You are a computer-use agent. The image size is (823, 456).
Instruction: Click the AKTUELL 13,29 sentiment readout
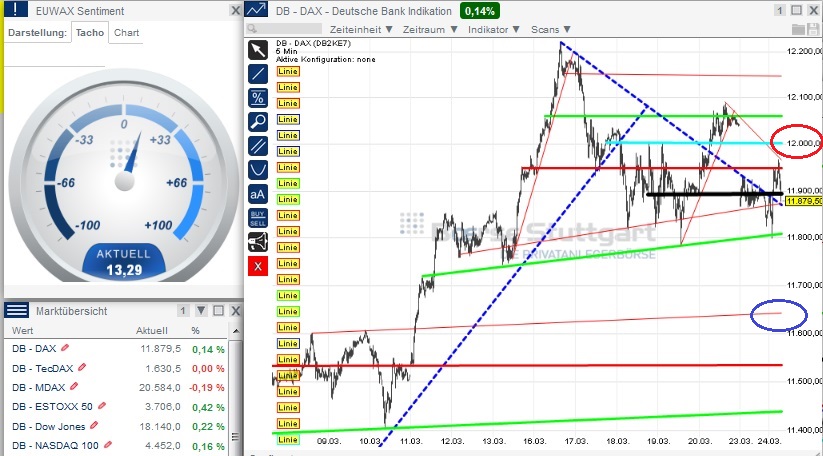coord(124,262)
